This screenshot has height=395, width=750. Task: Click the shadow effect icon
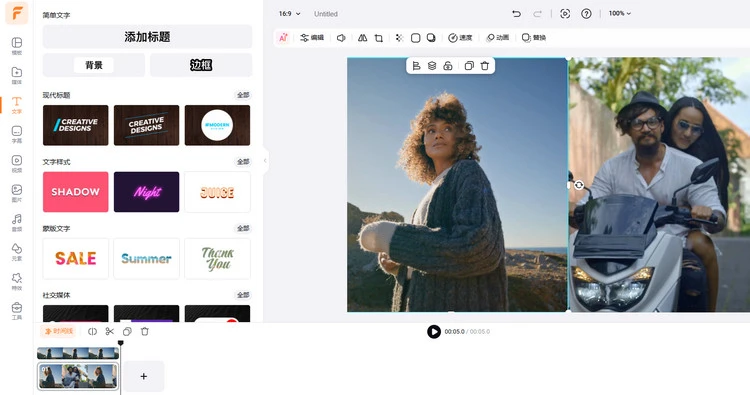click(x=431, y=37)
